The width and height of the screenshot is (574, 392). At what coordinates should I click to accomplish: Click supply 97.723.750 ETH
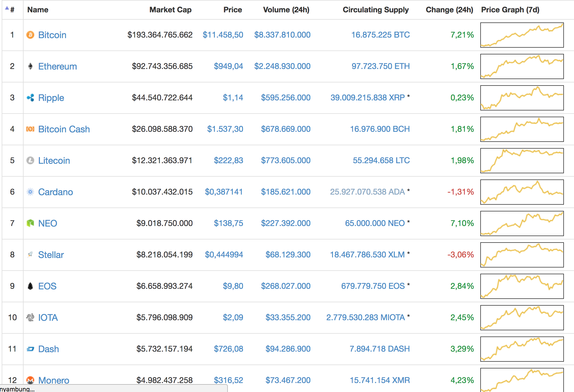(381, 66)
